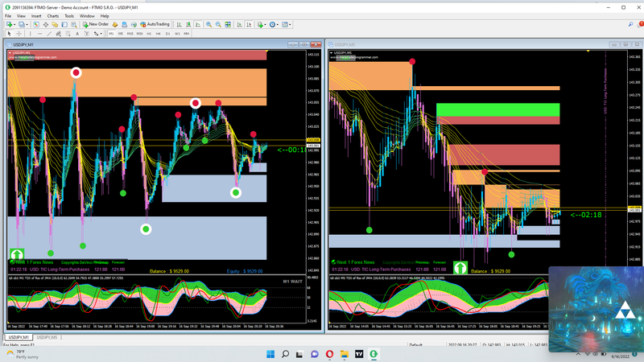This screenshot has width=644, height=362.
Task: Expand the Periods dropdown arrow
Action: pos(278,25)
